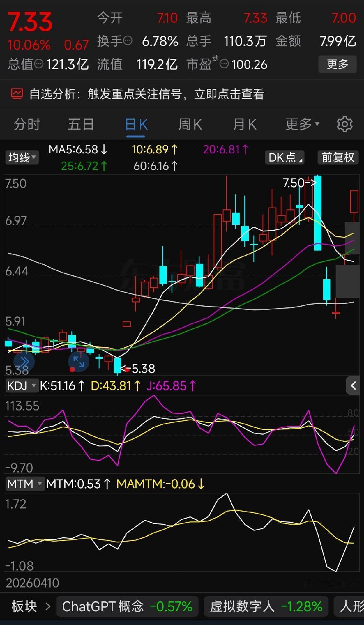The width and height of the screenshot is (364, 625).
Task: Switch to 月K tab
Action: coord(245,124)
